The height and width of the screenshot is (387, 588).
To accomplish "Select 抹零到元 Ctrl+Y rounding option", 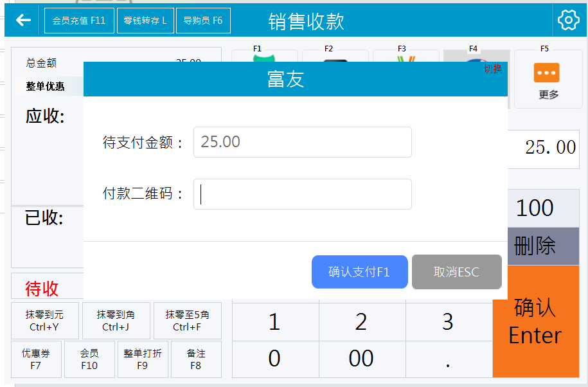I will 44,321.
